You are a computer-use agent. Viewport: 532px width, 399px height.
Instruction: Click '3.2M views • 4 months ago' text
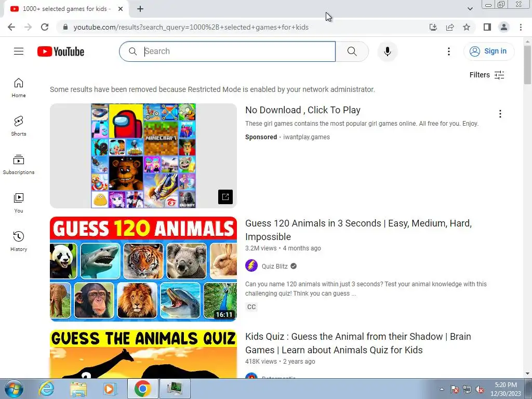point(283,248)
